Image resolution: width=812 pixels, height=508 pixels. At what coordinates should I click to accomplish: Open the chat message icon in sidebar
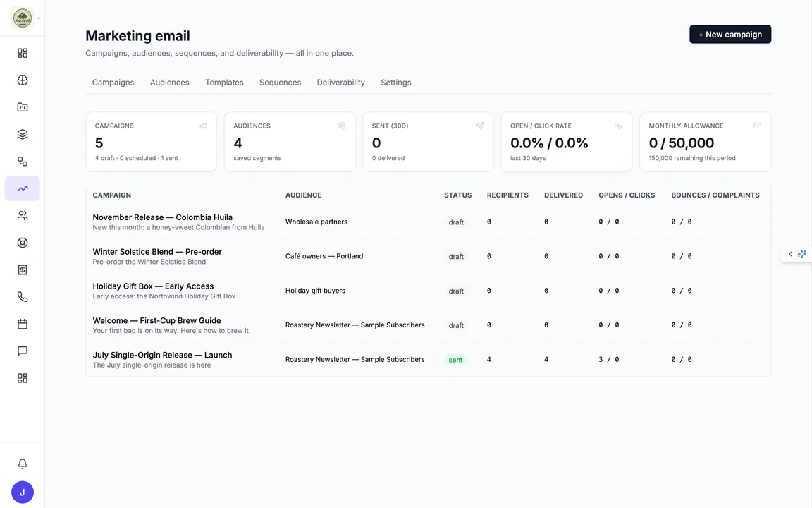pos(23,351)
